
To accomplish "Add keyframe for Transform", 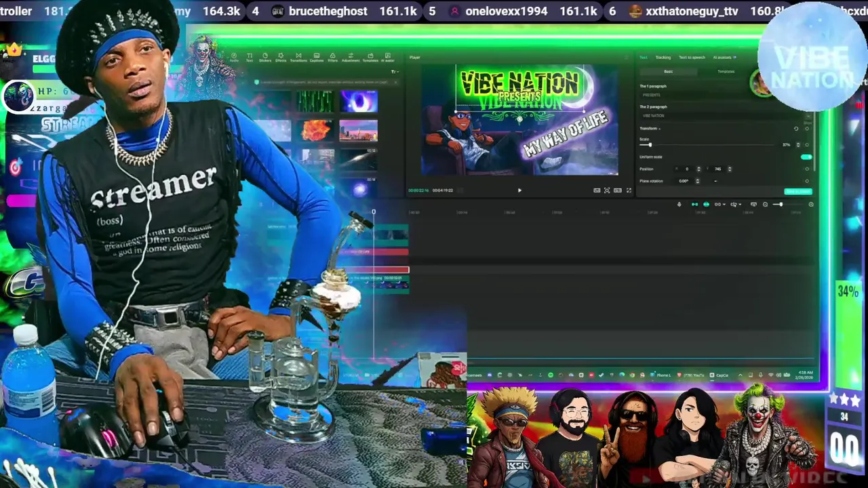I will 807,129.
